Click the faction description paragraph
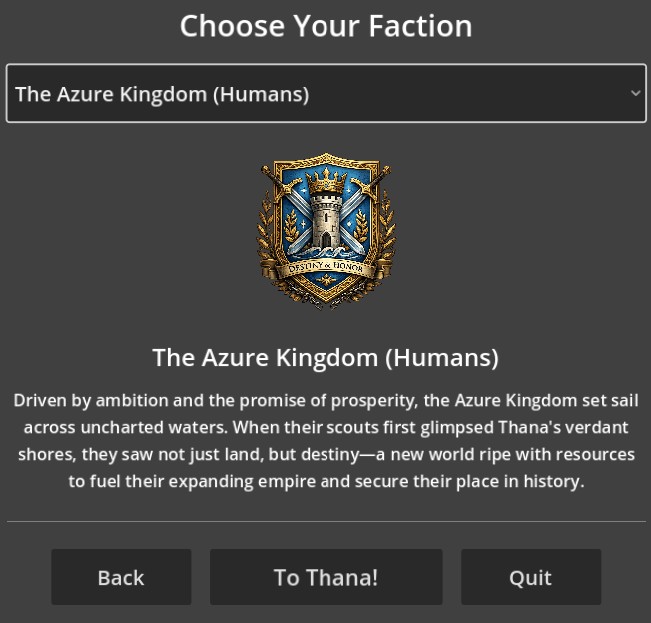 click(x=326, y=440)
